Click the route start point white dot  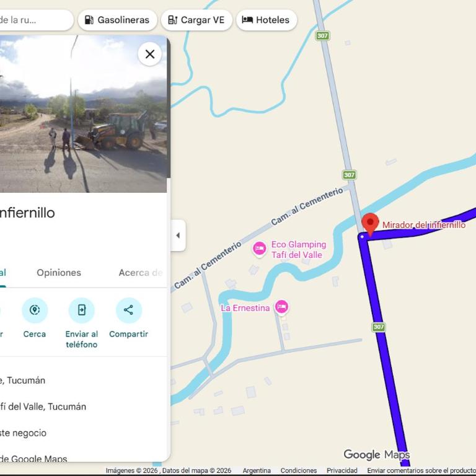[x=362, y=237]
